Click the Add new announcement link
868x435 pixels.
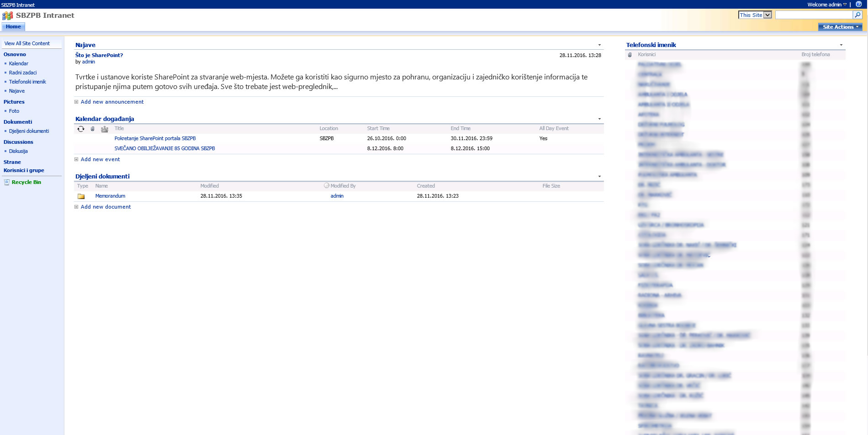click(x=112, y=102)
